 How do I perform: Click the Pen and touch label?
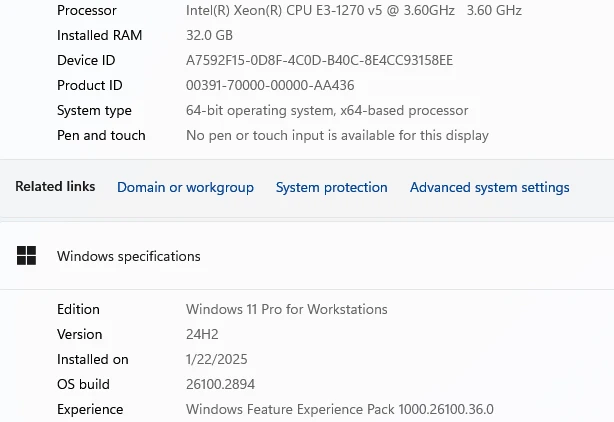coord(101,135)
